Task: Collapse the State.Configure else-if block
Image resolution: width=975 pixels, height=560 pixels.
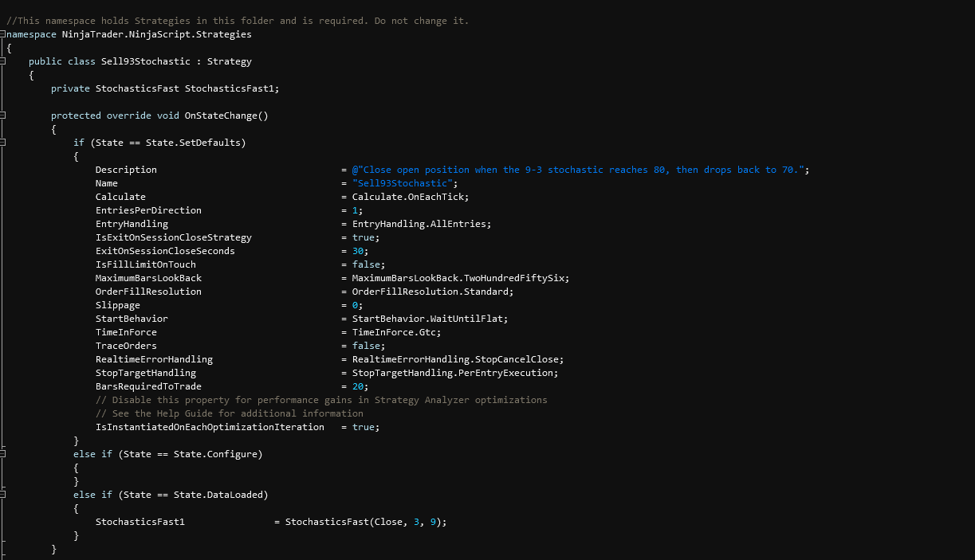Action: [3, 454]
